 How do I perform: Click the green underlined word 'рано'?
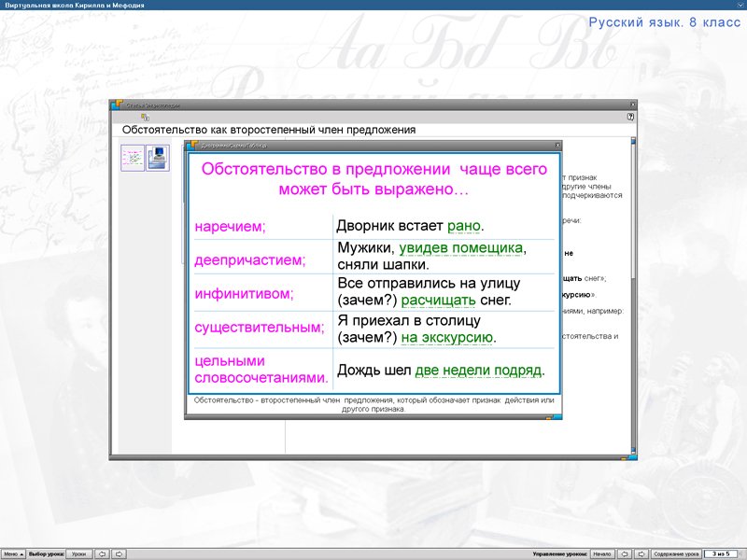click(x=464, y=226)
